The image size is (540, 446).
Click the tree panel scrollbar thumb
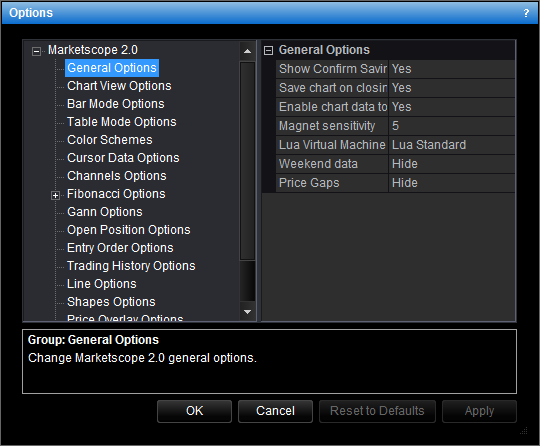pos(247,161)
